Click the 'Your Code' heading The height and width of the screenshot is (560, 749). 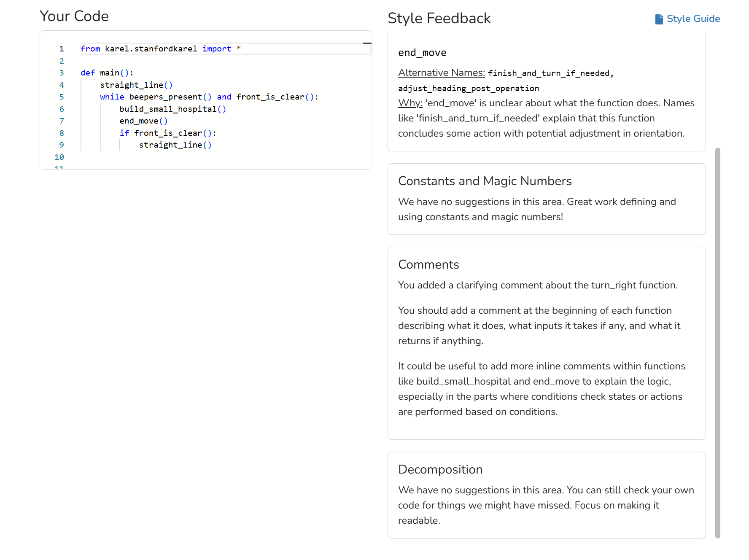pos(74,16)
